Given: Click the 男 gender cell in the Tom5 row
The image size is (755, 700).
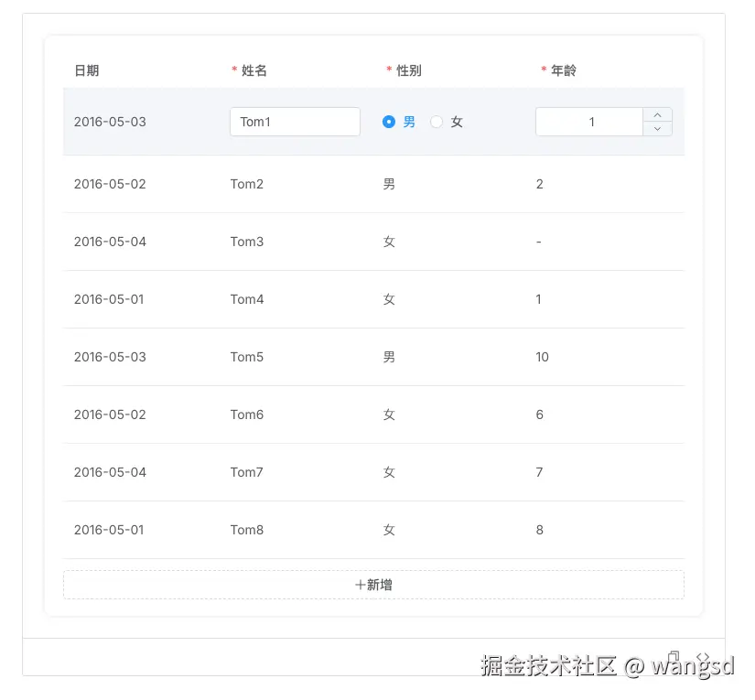Looking at the screenshot, I should pyautogui.click(x=389, y=357).
